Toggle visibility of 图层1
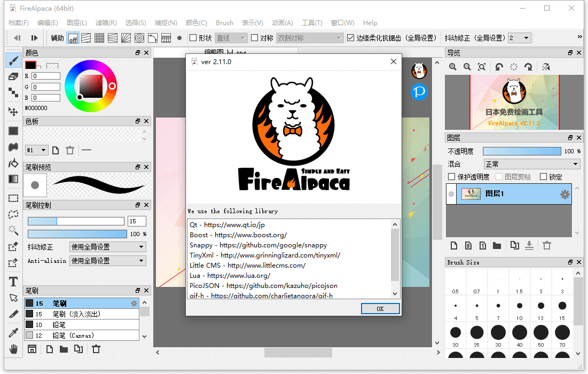 click(451, 194)
